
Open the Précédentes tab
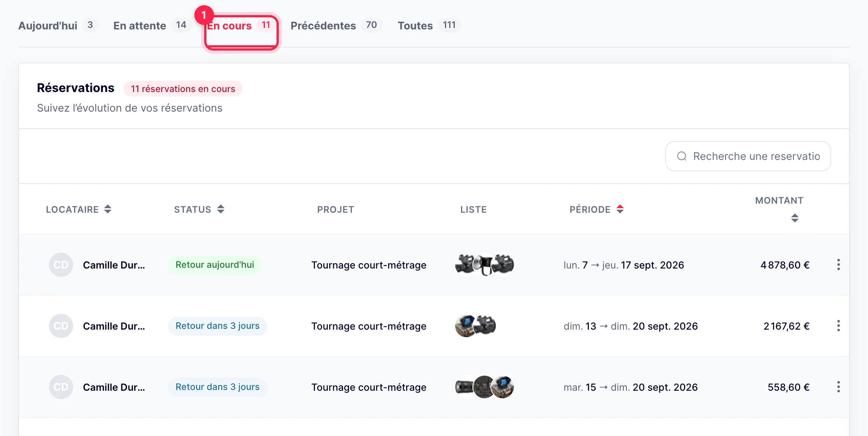coord(336,26)
